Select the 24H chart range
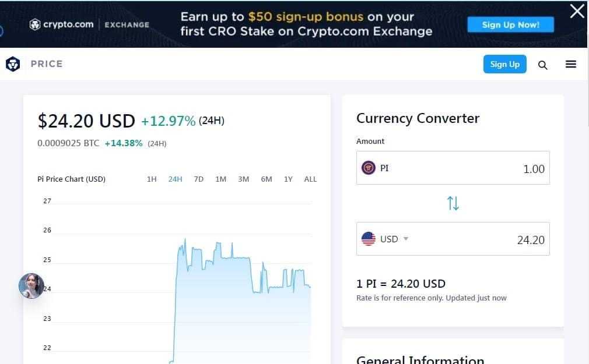The image size is (589, 364). click(175, 179)
